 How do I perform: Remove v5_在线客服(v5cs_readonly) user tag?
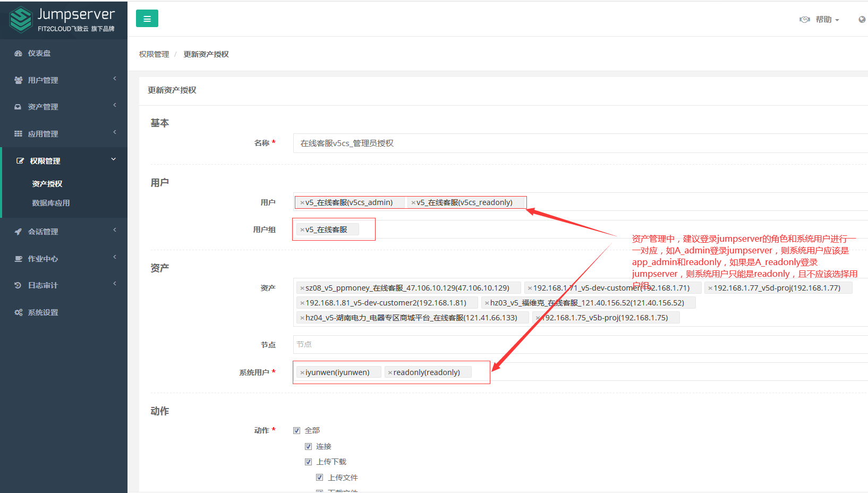tap(413, 202)
